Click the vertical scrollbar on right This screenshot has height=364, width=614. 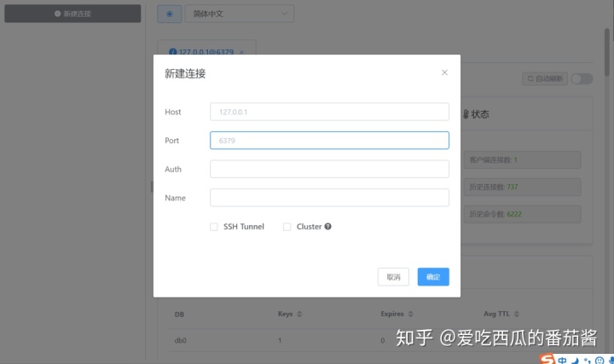pyautogui.click(x=606, y=53)
